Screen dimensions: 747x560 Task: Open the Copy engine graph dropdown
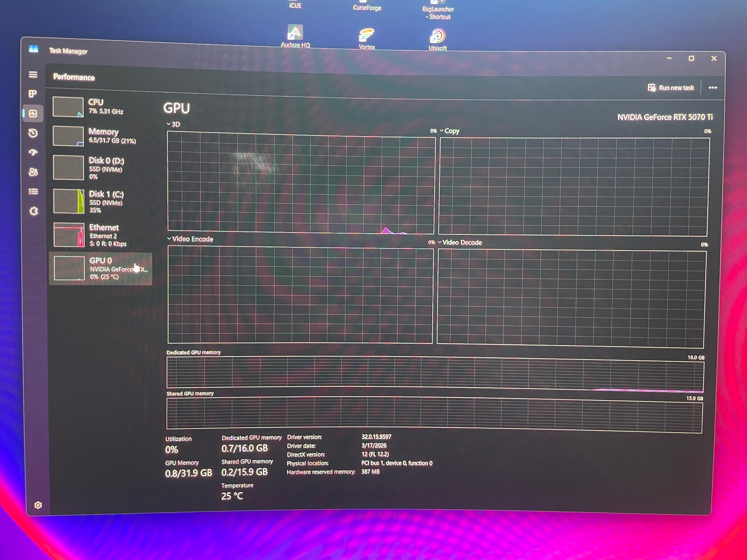pyautogui.click(x=449, y=131)
